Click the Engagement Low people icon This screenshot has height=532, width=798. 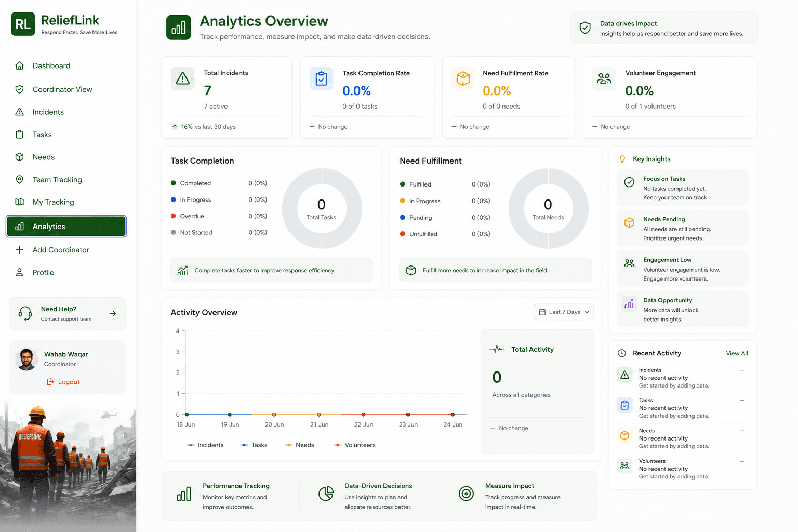coord(629,263)
